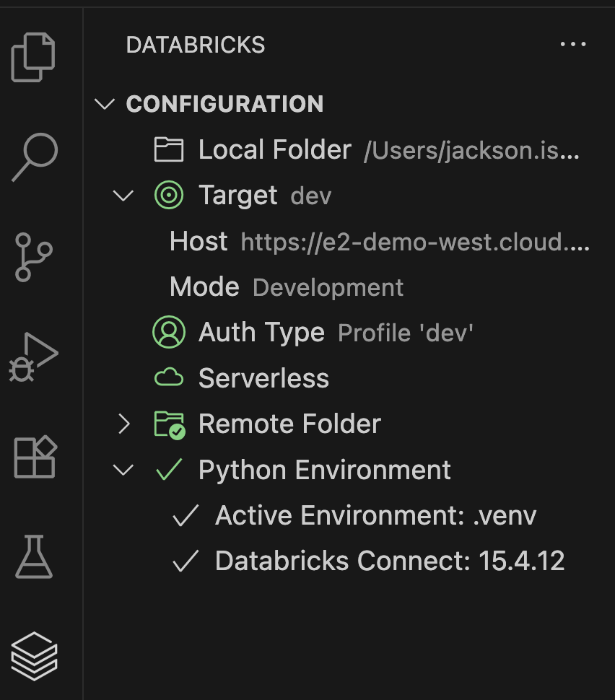Click the green Target bullseye icon
615x700 pixels.
tap(169, 196)
